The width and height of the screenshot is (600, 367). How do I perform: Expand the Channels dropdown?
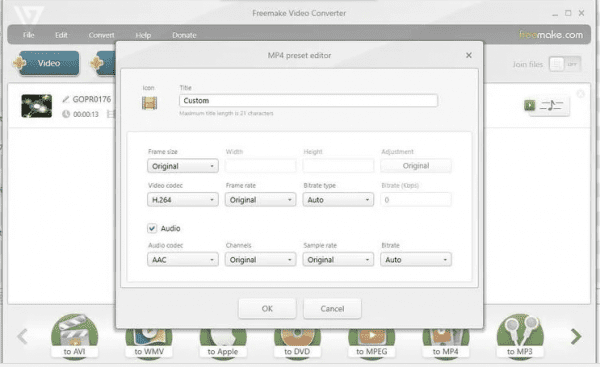click(261, 259)
